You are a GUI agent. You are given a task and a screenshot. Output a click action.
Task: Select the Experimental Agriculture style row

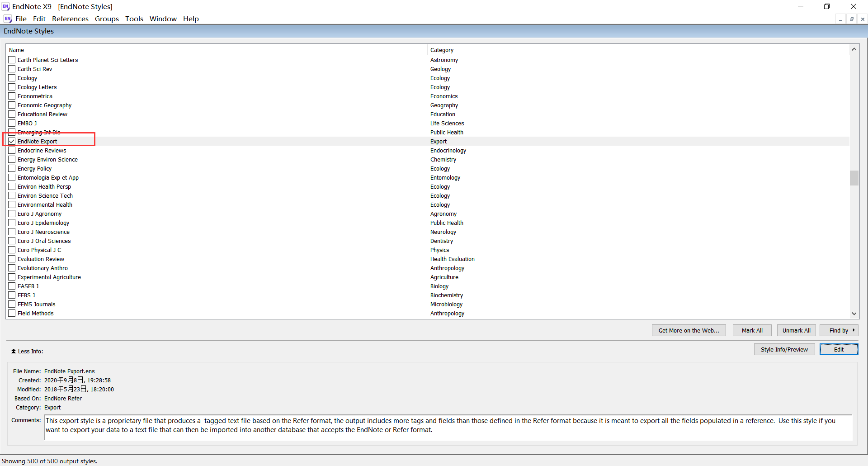pyautogui.click(x=428, y=277)
